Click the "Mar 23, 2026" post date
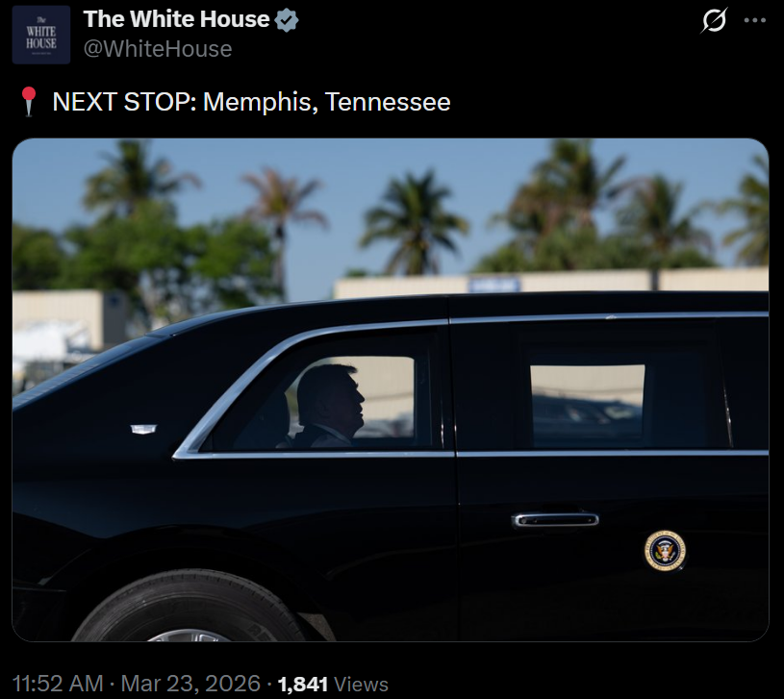This screenshot has height=699, width=784. [x=190, y=684]
